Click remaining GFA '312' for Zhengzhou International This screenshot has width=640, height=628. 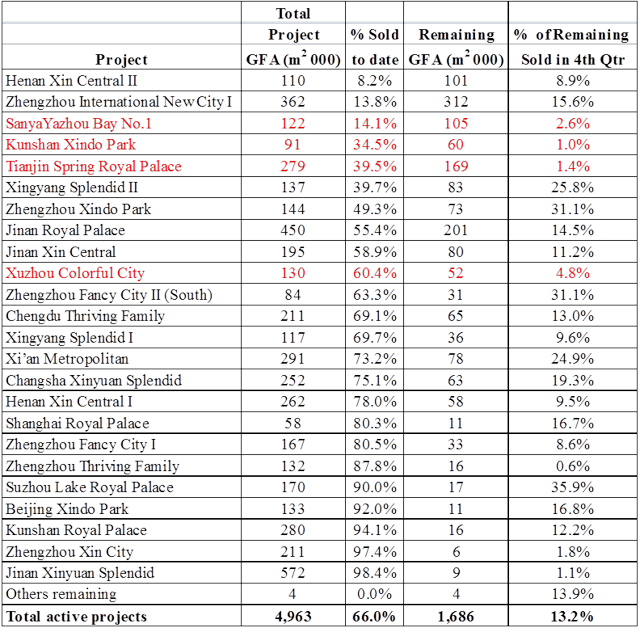(x=456, y=102)
